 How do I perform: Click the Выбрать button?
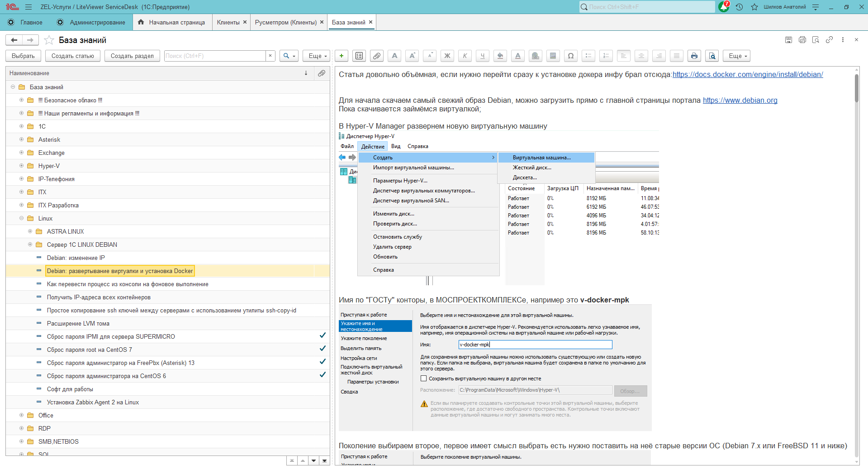pyautogui.click(x=23, y=56)
